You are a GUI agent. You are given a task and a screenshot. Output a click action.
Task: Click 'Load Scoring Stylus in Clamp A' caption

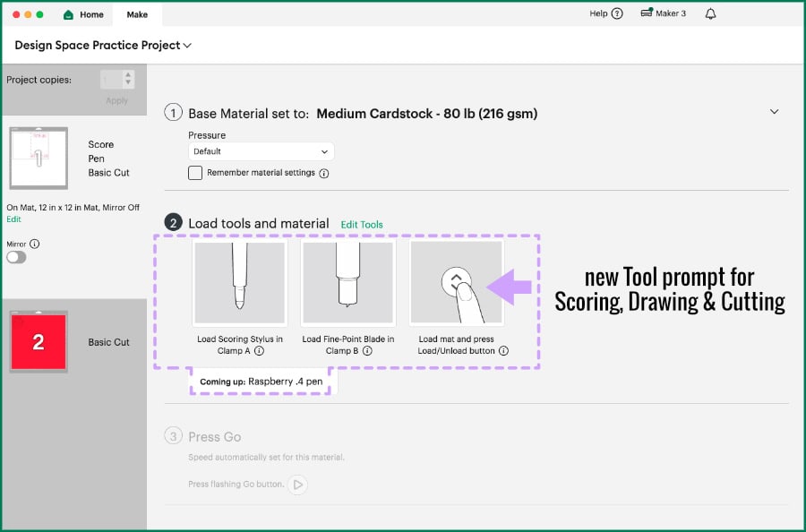click(239, 345)
